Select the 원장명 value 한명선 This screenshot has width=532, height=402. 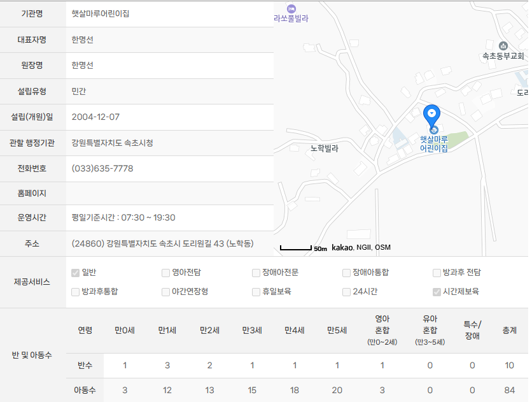pyautogui.click(x=83, y=65)
